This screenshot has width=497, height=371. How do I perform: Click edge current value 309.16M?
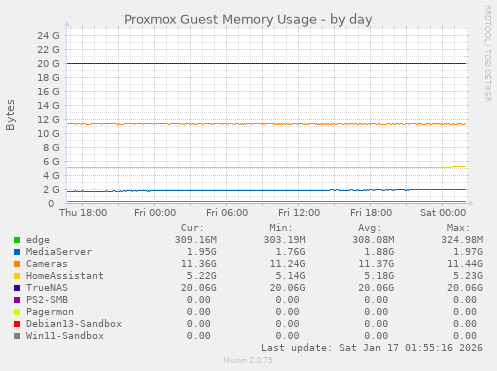[x=196, y=240]
